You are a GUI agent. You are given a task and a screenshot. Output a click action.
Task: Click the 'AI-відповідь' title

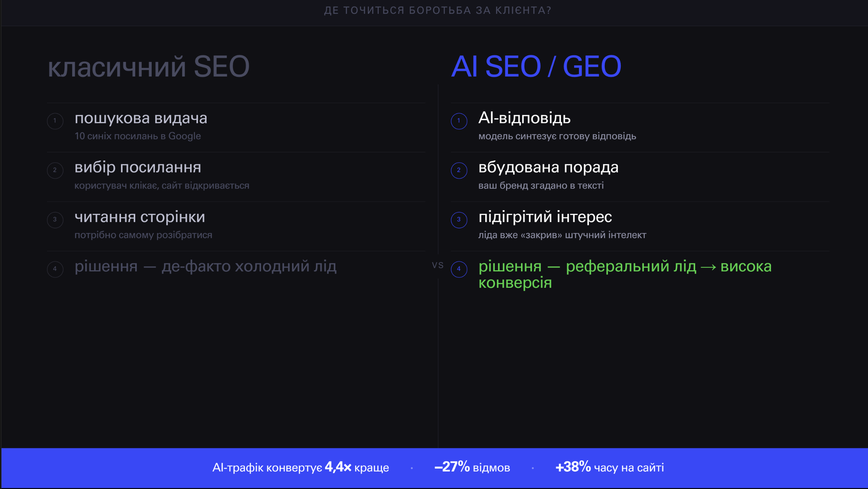click(x=524, y=118)
